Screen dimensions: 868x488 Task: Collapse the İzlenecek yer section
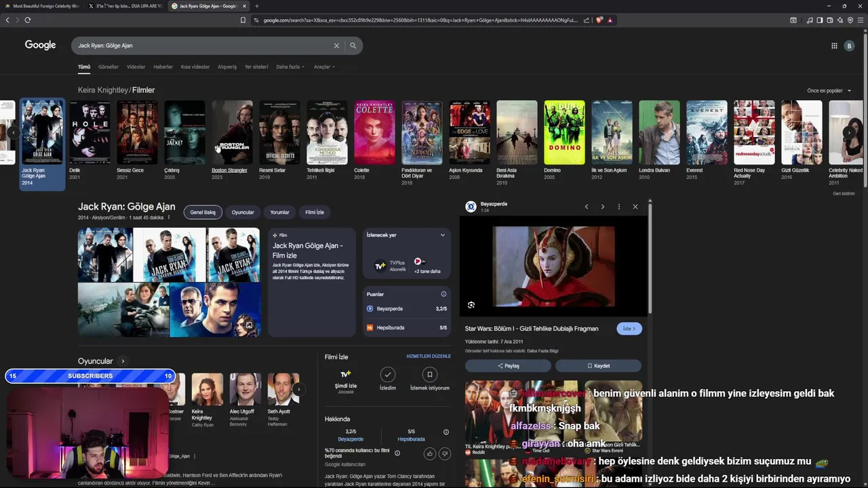coord(443,235)
